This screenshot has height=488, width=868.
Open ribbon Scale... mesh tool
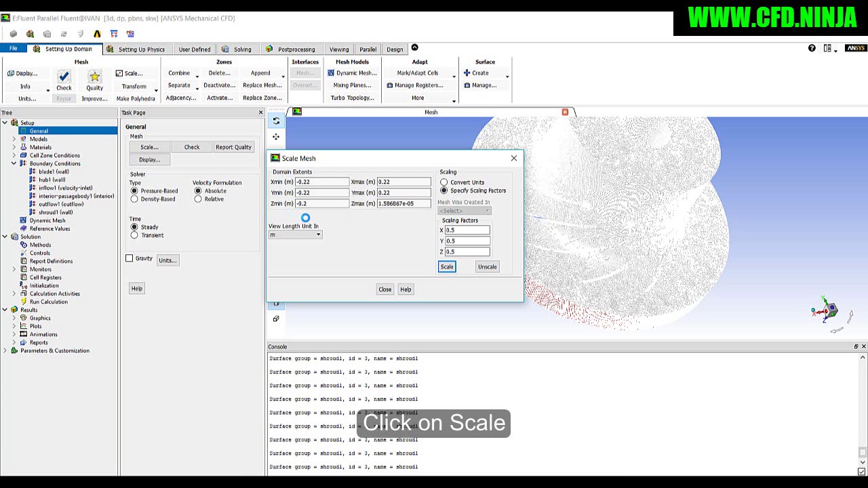129,73
